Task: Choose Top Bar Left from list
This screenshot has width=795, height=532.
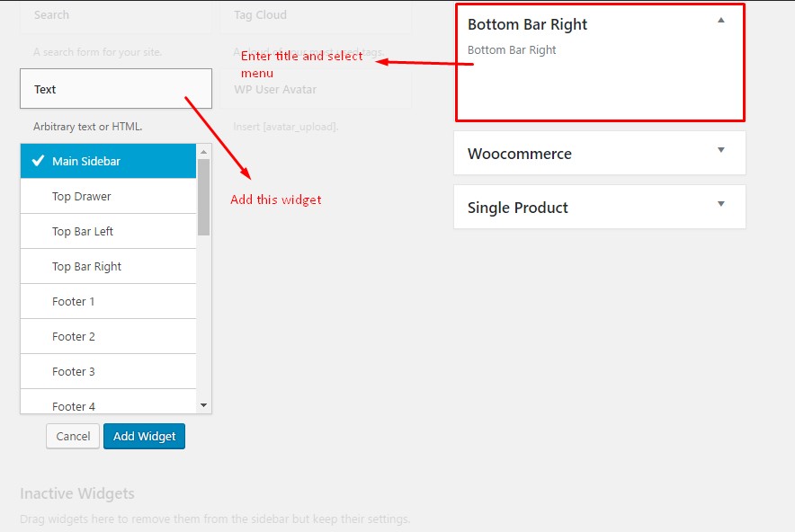Action: [x=108, y=231]
